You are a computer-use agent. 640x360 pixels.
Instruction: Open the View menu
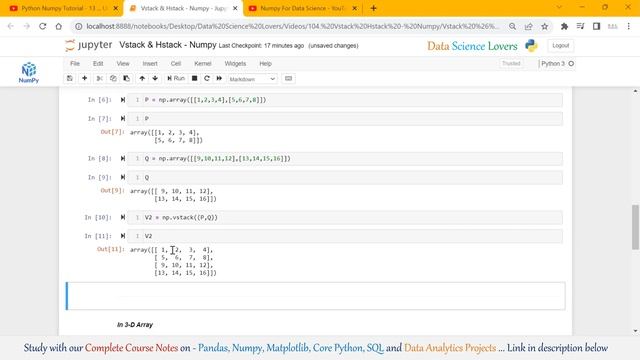pos(123,64)
